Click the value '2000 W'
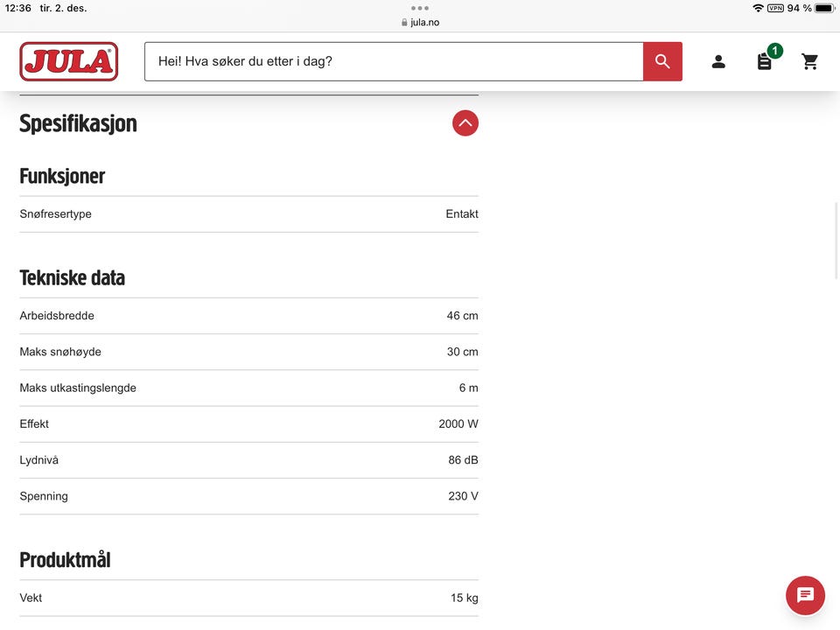Image resolution: width=840 pixels, height=630 pixels. click(458, 423)
